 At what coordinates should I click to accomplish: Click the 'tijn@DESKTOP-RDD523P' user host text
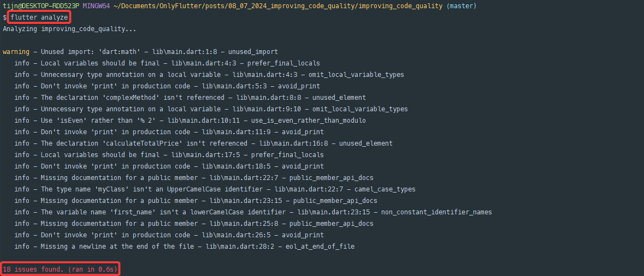pyautogui.click(x=40, y=6)
